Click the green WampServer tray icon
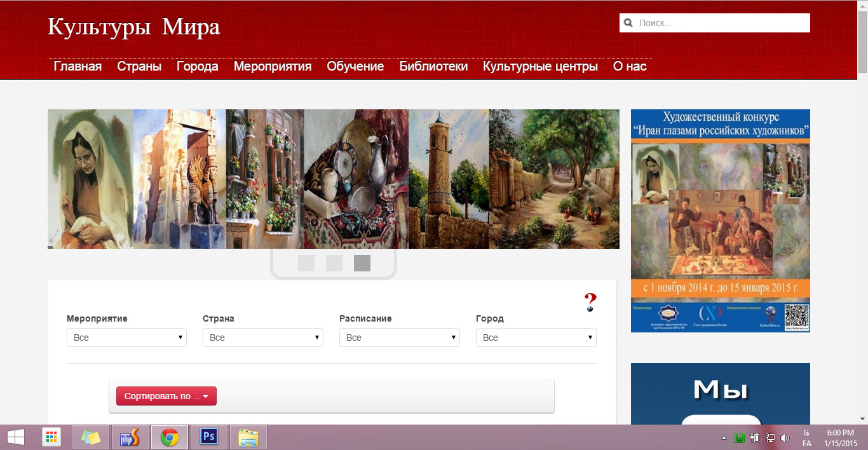The width and height of the screenshot is (868, 450). [739, 438]
